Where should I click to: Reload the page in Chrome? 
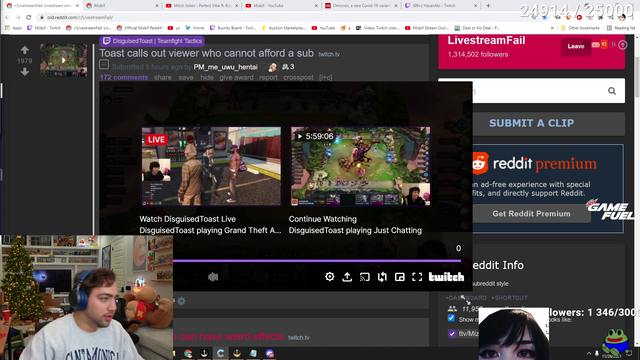point(29,17)
